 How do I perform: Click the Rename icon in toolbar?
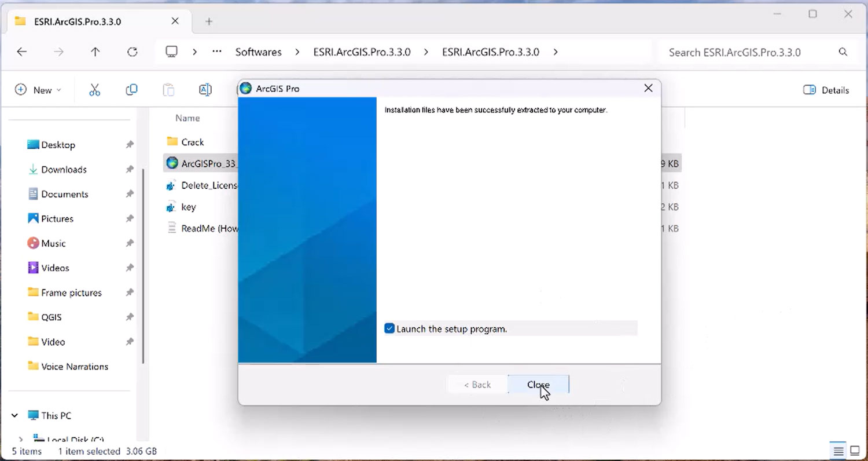(205, 90)
